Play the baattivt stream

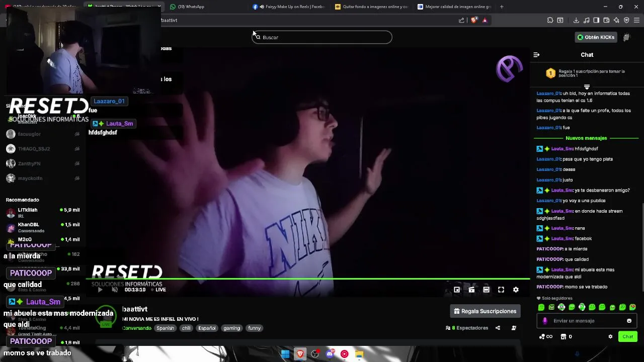click(100, 290)
